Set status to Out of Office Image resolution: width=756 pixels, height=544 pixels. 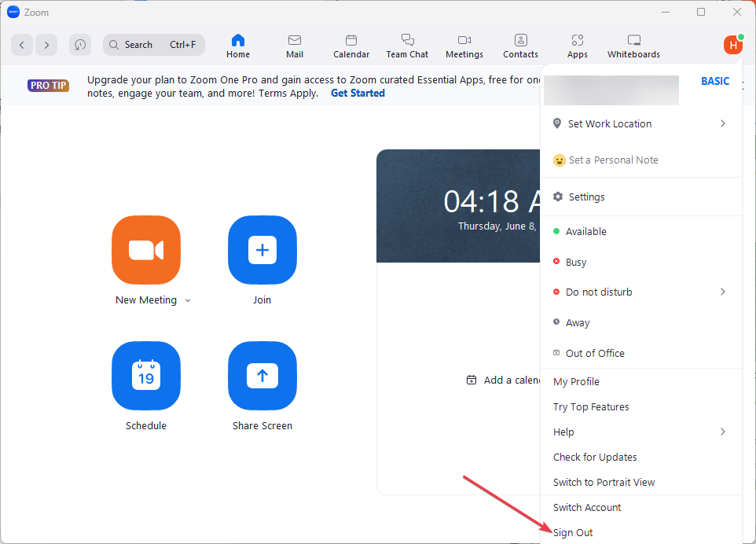(640, 353)
